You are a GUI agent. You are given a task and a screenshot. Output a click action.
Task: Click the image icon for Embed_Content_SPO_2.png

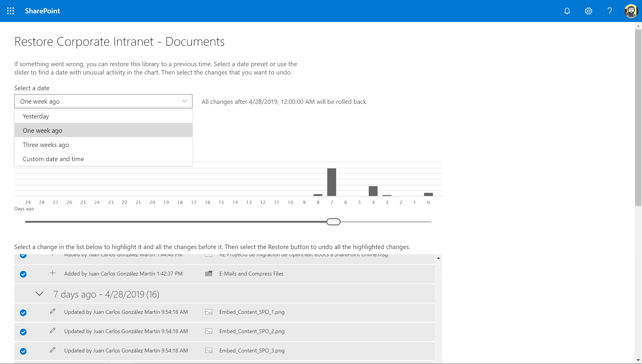click(x=209, y=331)
